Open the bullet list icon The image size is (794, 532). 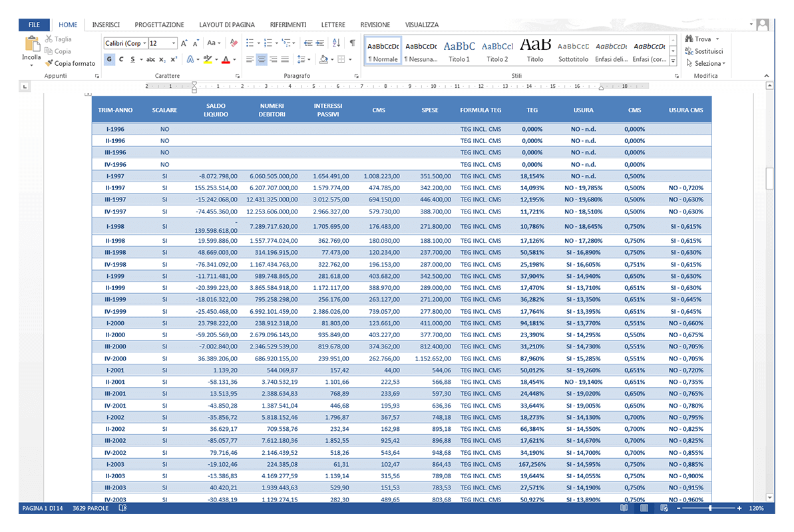250,43
